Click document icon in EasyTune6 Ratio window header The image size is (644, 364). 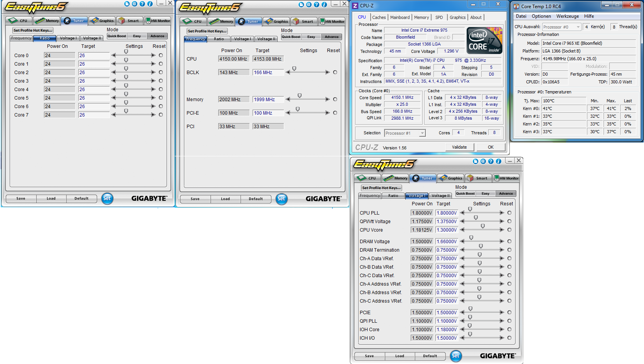coord(127,4)
